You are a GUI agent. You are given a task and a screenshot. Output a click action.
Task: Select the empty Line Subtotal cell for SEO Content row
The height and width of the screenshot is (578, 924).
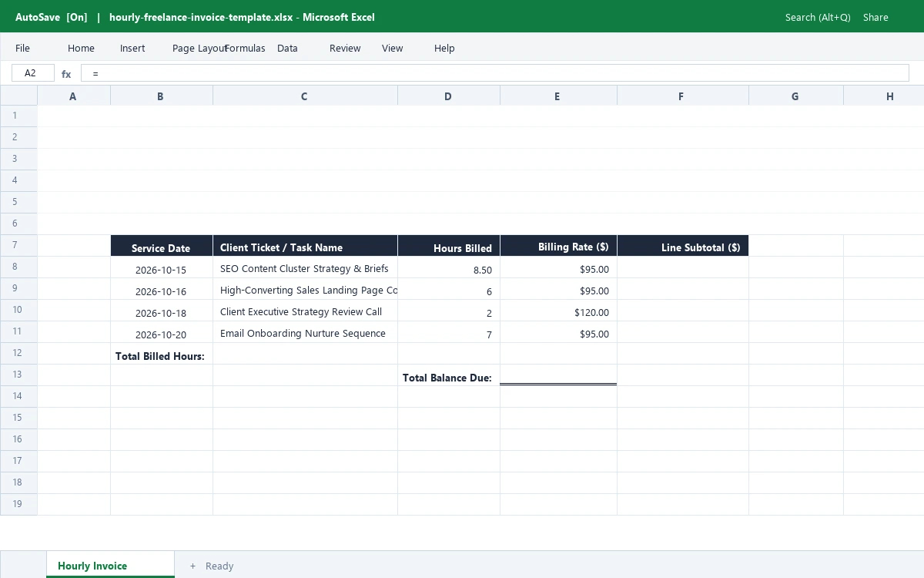tap(683, 267)
